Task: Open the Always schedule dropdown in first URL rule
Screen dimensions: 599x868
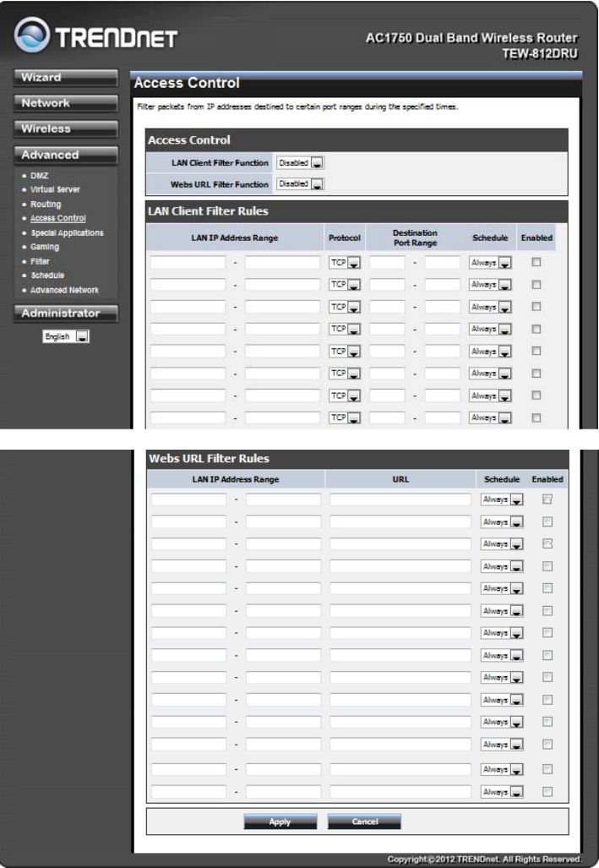Action: (x=502, y=500)
